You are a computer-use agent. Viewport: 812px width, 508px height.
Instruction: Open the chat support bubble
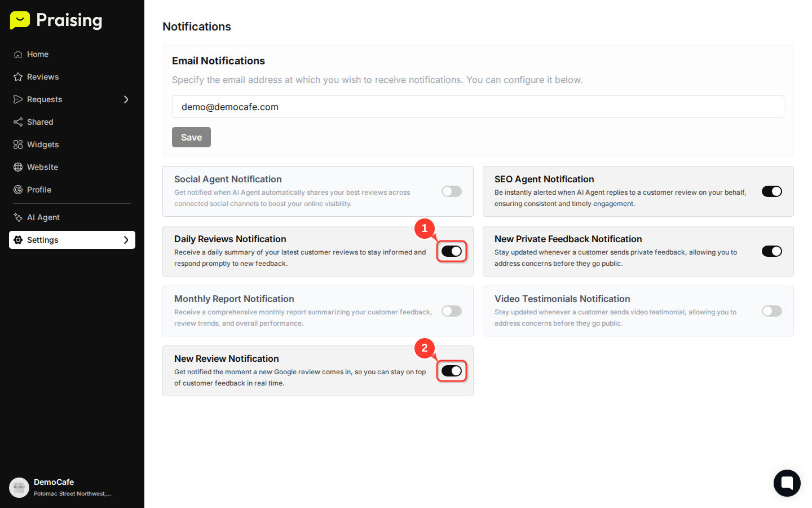coord(787,483)
